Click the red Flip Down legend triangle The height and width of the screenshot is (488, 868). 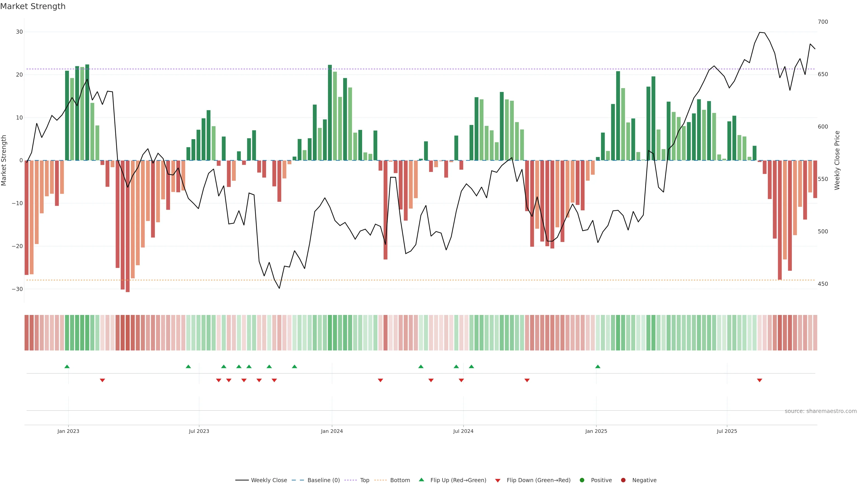pos(498,481)
